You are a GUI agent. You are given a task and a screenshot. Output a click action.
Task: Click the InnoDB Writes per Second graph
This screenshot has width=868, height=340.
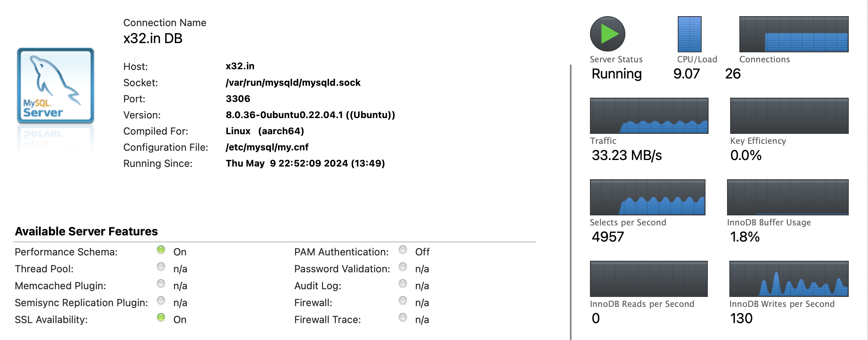click(x=789, y=278)
